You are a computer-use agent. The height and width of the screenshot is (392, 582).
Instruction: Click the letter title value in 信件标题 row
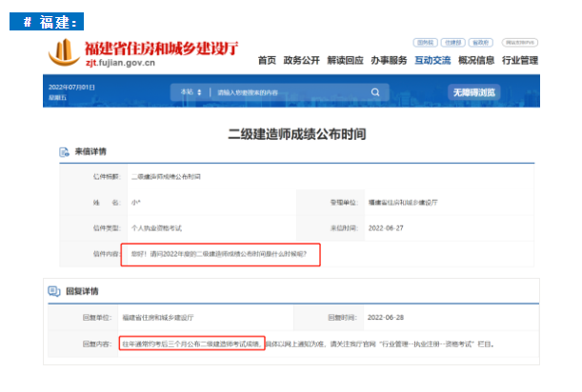[x=166, y=177]
